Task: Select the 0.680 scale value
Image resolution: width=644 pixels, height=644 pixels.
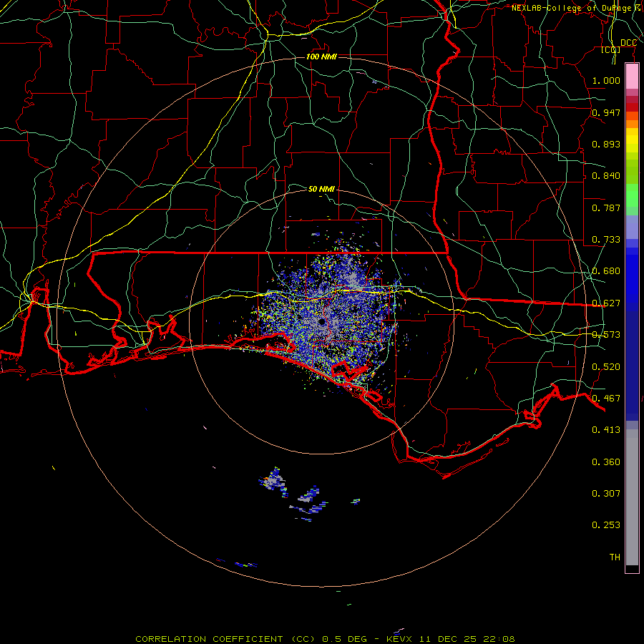Action: [x=606, y=271]
